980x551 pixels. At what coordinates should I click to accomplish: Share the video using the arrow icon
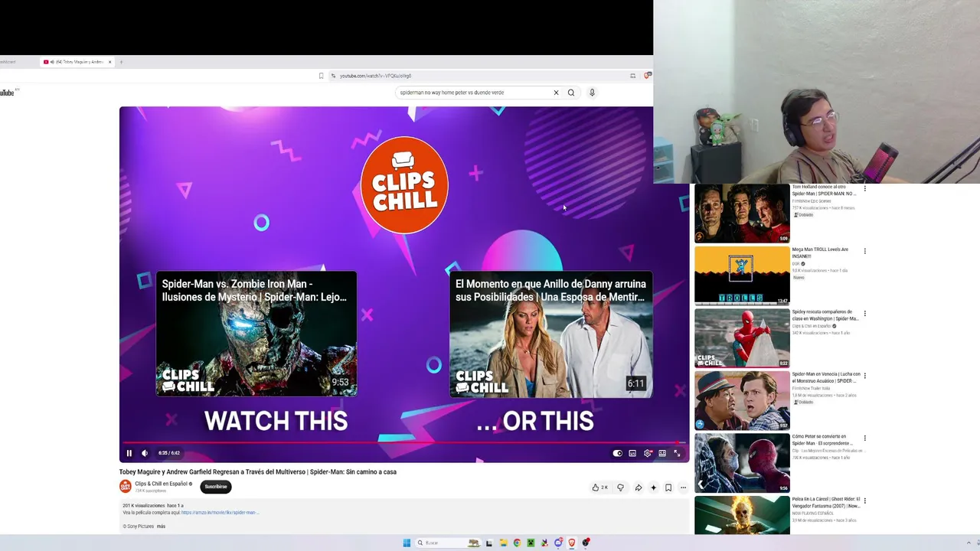tap(638, 487)
